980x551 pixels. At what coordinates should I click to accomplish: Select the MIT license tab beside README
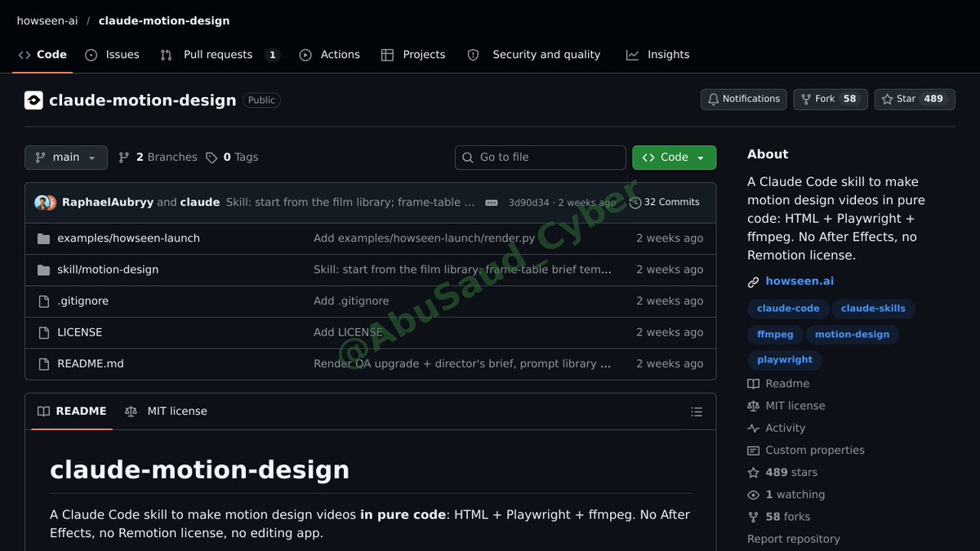coord(166,411)
